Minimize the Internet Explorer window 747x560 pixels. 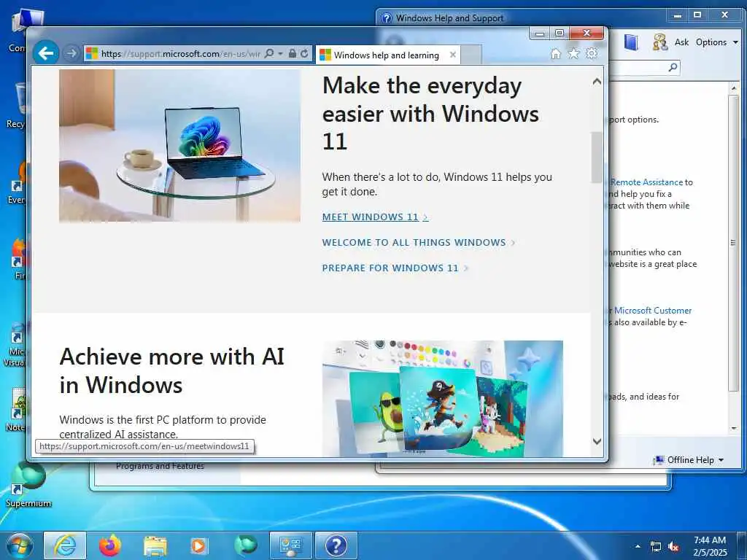540,33
